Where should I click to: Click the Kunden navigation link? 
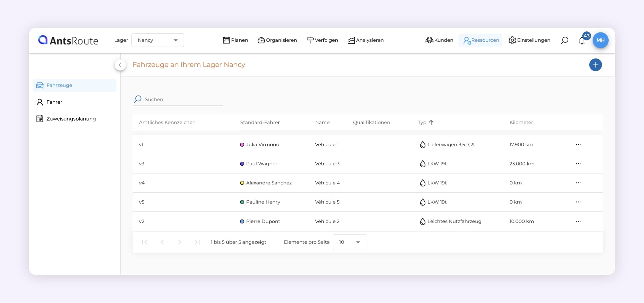(439, 40)
